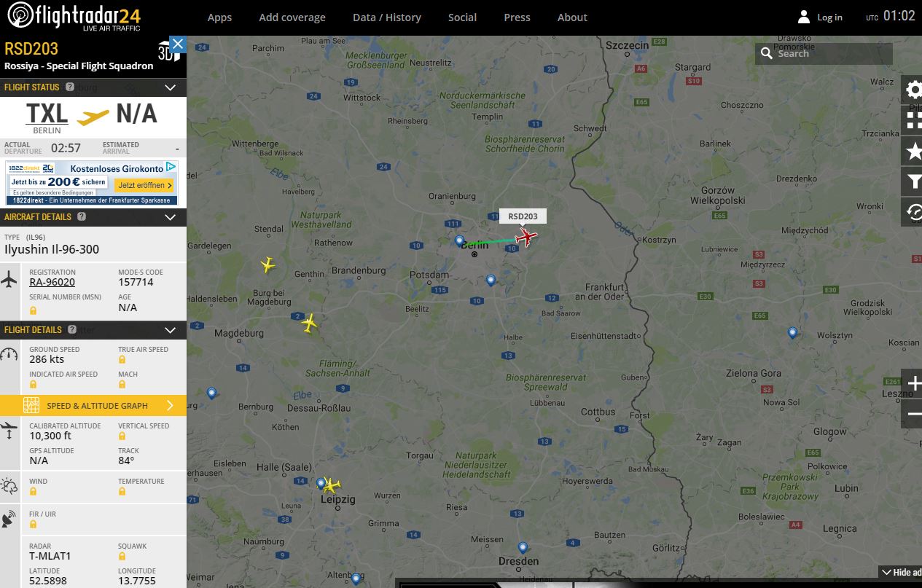Open the Add coverage menu item
The image size is (922, 588).
tap(292, 17)
